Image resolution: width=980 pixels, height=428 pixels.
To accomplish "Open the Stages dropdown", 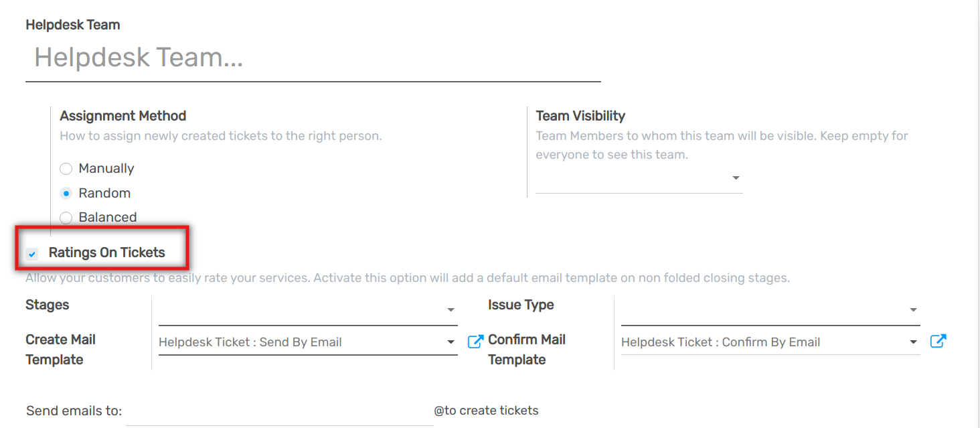I will pos(451,309).
